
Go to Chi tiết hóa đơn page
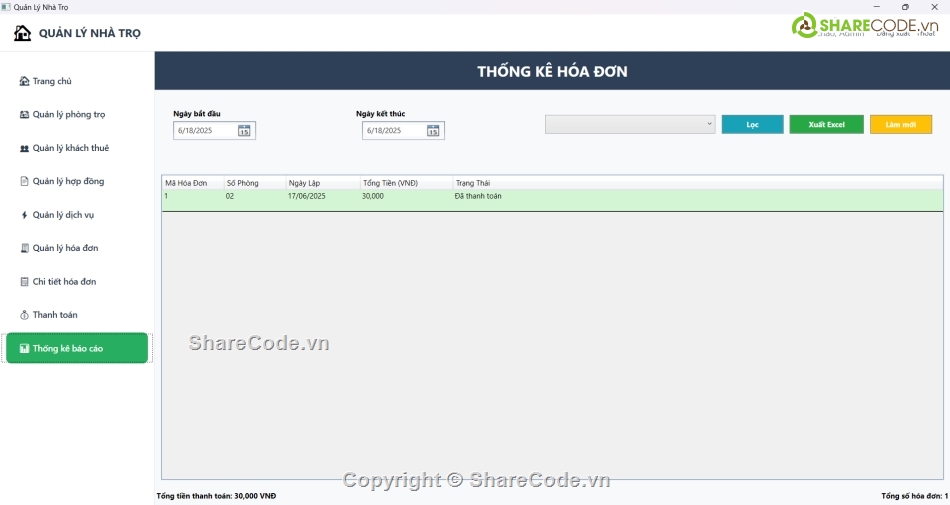click(64, 282)
